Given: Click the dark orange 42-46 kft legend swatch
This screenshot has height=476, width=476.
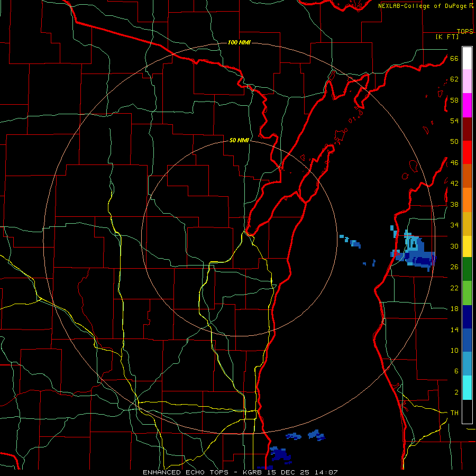Looking at the screenshot, I should pyautogui.click(x=467, y=176).
